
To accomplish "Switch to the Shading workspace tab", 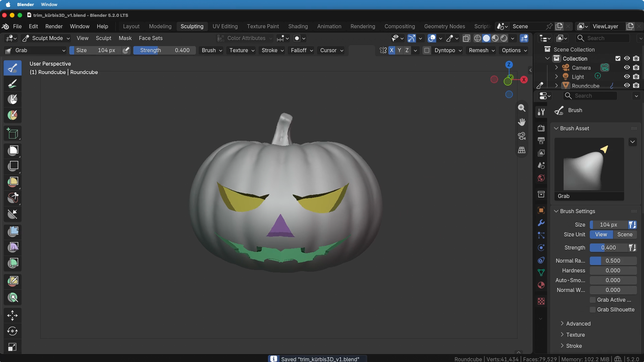I will point(298,26).
